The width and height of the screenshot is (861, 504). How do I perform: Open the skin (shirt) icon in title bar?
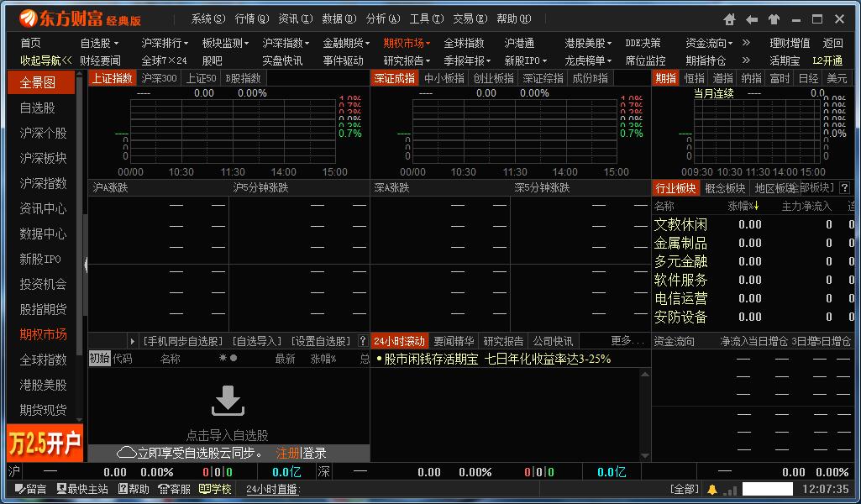774,20
